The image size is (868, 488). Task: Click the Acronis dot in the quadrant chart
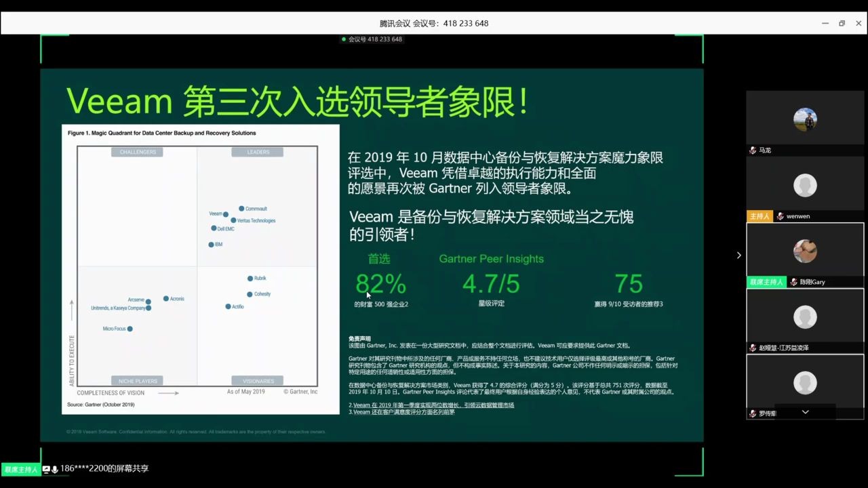click(x=166, y=299)
